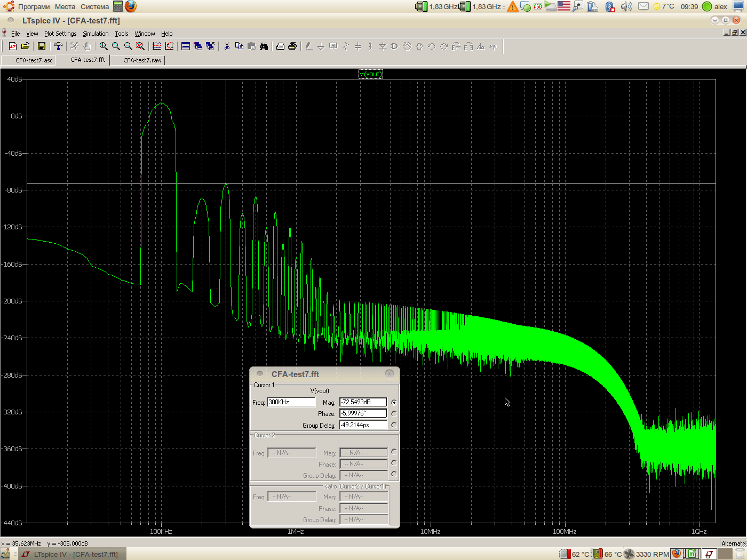Screen dimensions: 747x560
Task: Click the LTspice IV taskbar button
Action: point(72,554)
